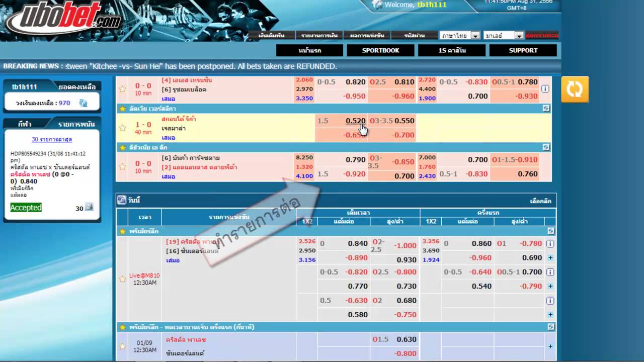
Task: Click the username tb1h111 in welcome bar
Action: coord(431,5)
